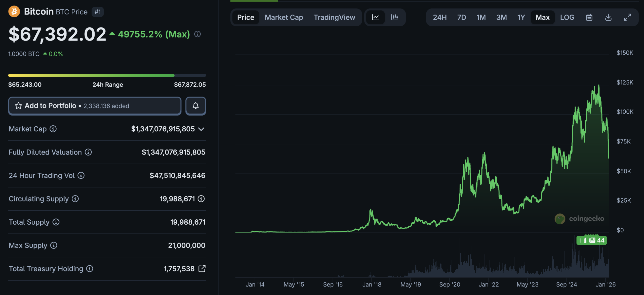Screen dimensions: 644x295
Task: Click the green news events badge 44
Action: click(x=591, y=240)
